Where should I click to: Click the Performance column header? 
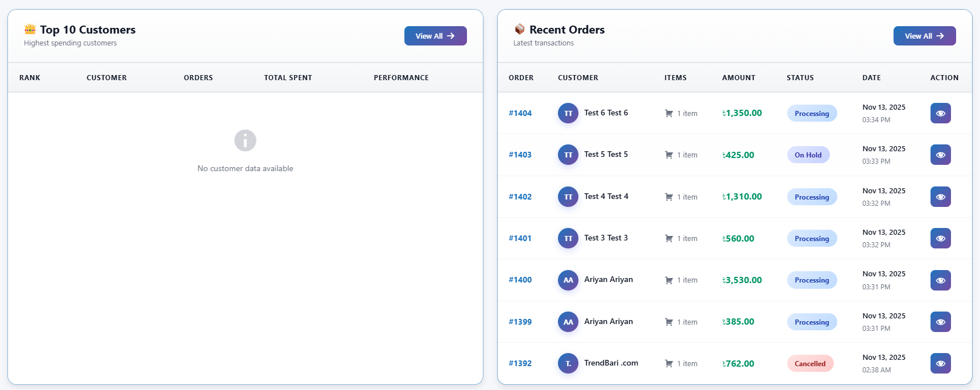point(401,78)
